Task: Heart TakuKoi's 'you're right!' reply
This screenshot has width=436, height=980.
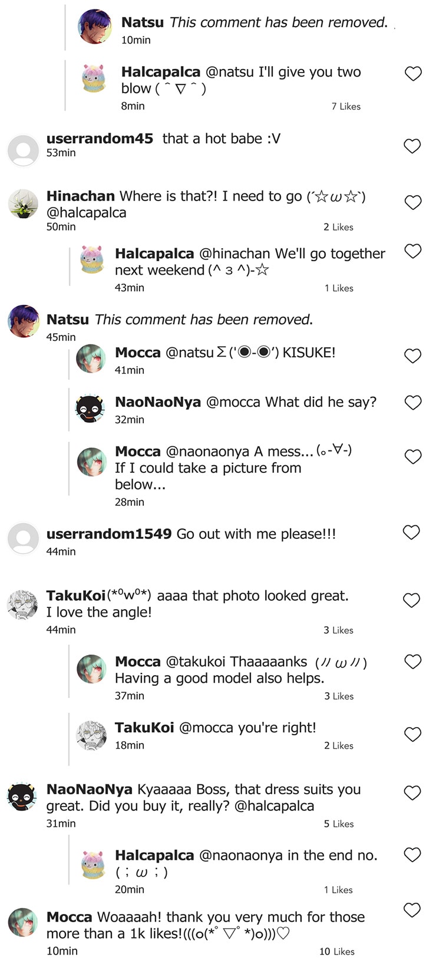Action: (412, 734)
